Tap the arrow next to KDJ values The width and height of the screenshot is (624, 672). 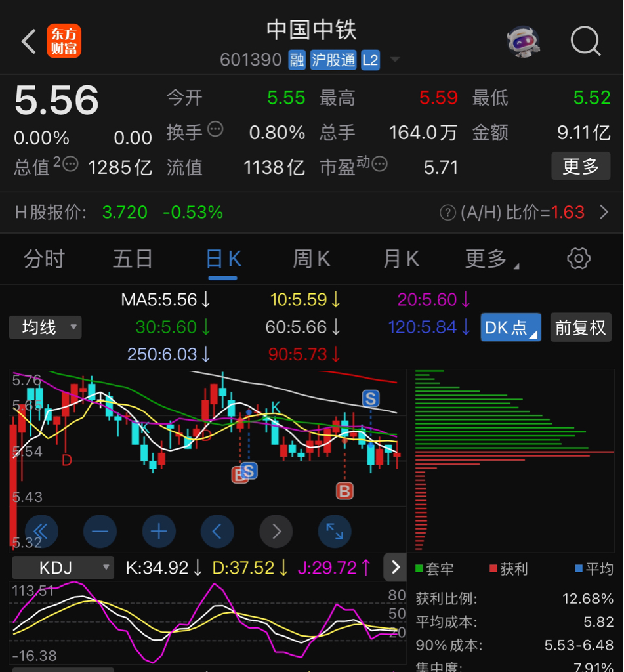click(395, 567)
